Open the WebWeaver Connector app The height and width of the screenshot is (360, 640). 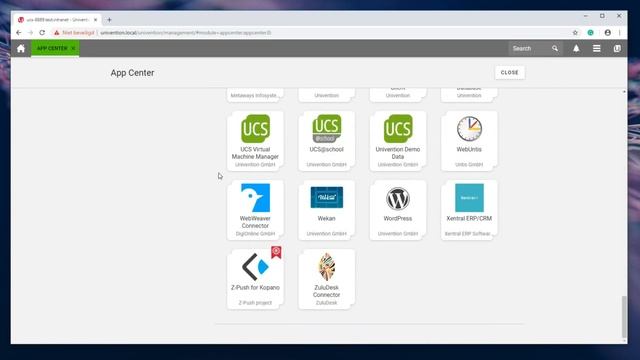coord(255,210)
